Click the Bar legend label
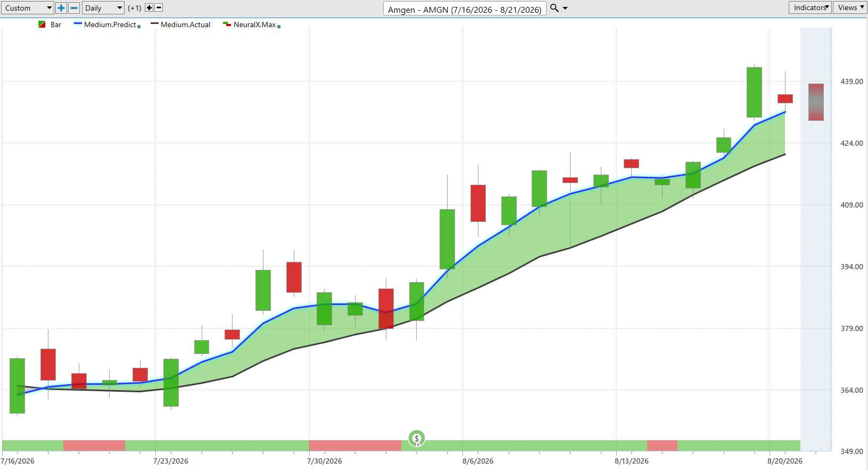The height and width of the screenshot is (470, 868). (x=56, y=24)
